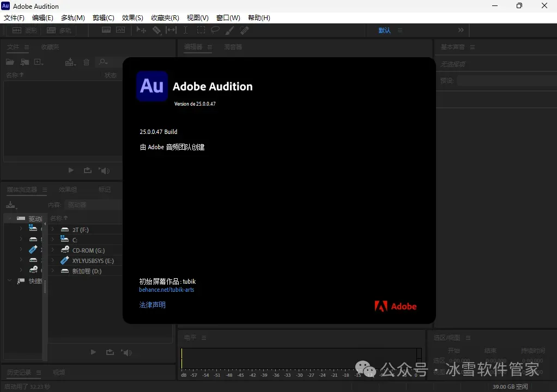Collapse the 快捷 shortcuts tree node
Screen dimensions: 557x392
click(x=10, y=280)
